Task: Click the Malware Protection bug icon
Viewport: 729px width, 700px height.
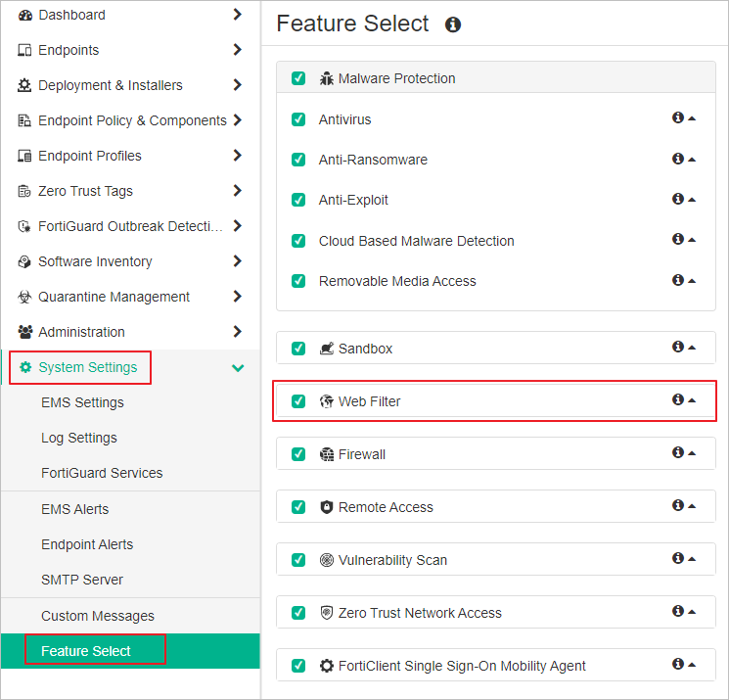Action: click(x=327, y=78)
